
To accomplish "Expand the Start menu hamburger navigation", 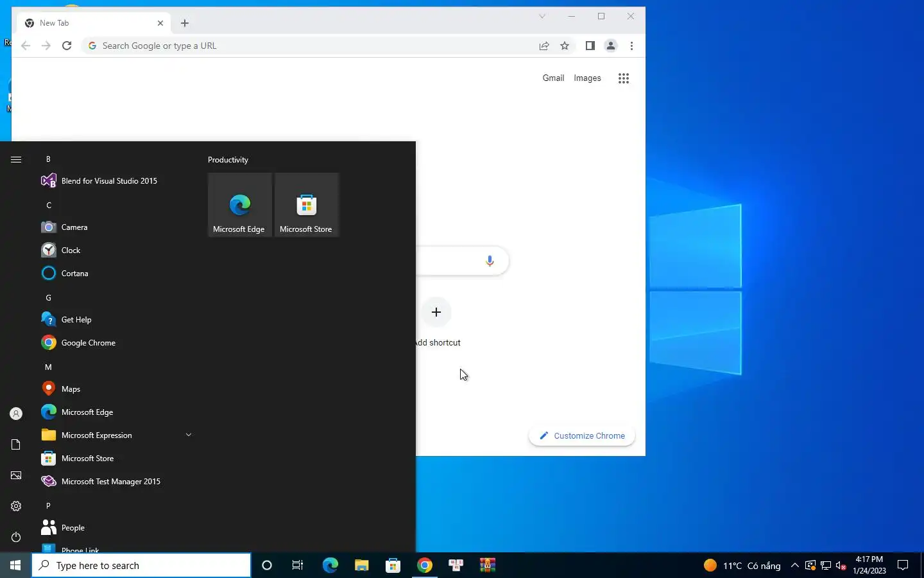I will (16, 159).
